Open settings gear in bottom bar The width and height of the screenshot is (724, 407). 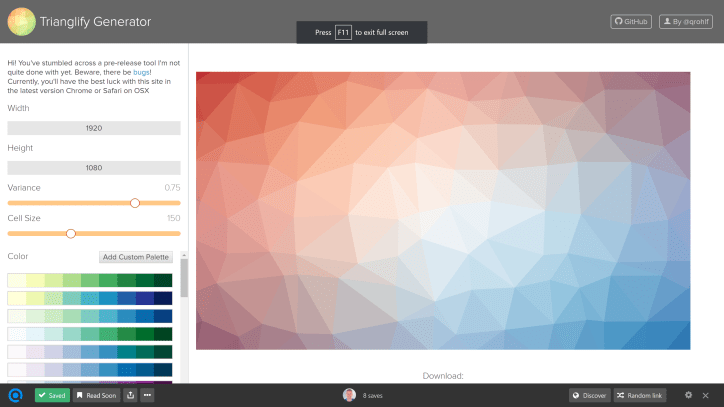click(688, 395)
